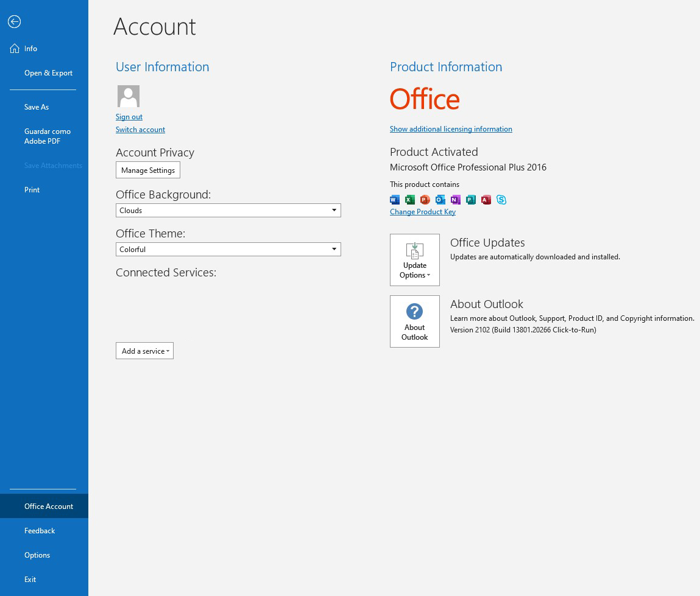Image resolution: width=700 pixels, height=596 pixels.
Task: Click the Manage Settings button
Action: tap(148, 170)
